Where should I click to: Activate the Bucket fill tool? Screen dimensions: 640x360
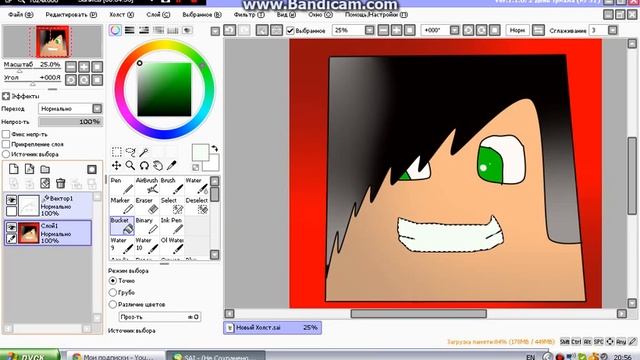[122, 225]
